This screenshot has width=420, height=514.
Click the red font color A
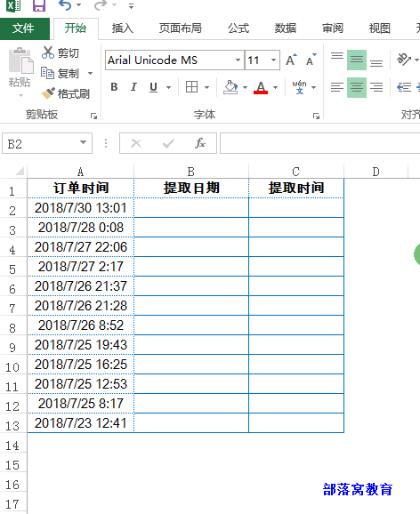point(261,87)
